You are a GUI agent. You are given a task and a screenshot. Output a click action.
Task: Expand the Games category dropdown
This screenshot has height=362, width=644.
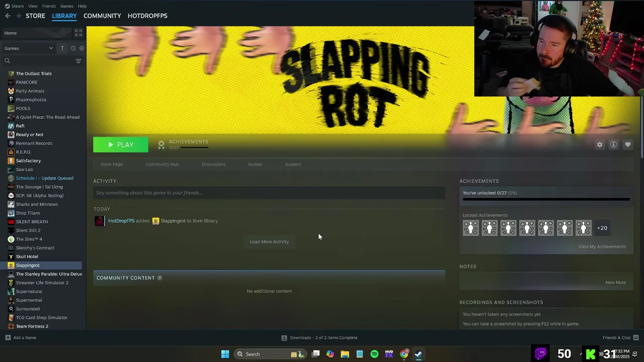29,48
